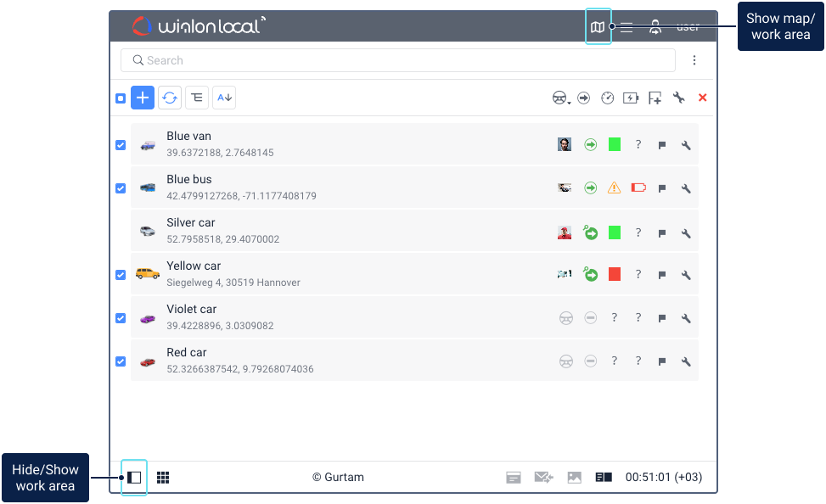Click the blue plus add units button
Image resolution: width=826 pixels, height=504 pixels.
click(143, 98)
